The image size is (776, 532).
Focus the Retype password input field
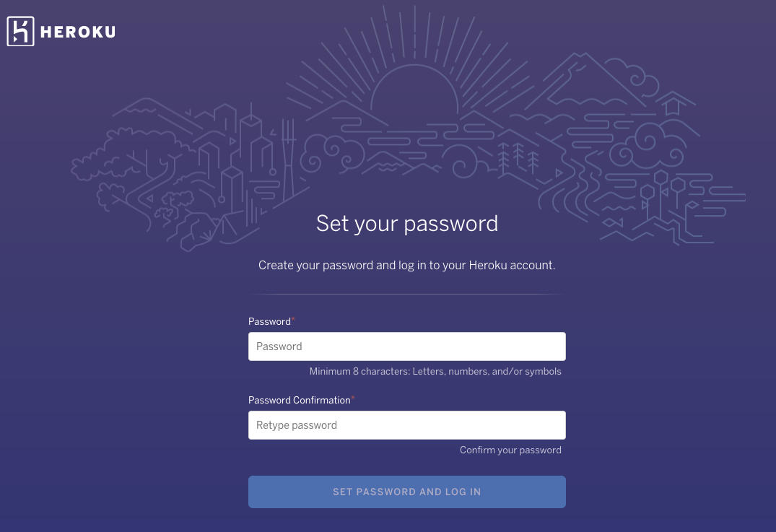407,425
